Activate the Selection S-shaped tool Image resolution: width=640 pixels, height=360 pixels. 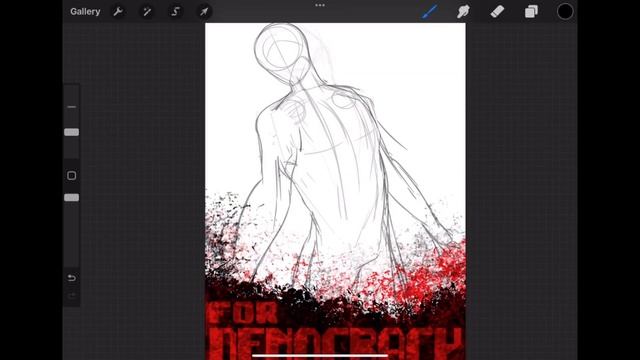coord(176,11)
